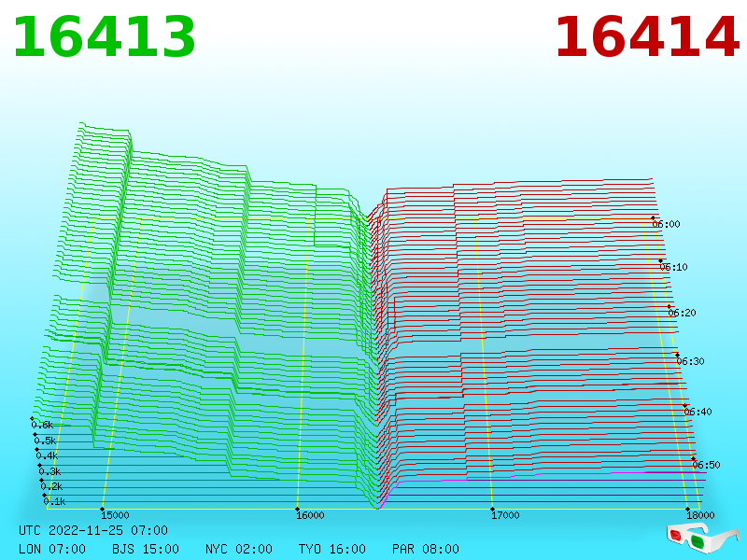
Task: Click the BJS 15:00 clock
Action: pyautogui.click(x=146, y=549)
